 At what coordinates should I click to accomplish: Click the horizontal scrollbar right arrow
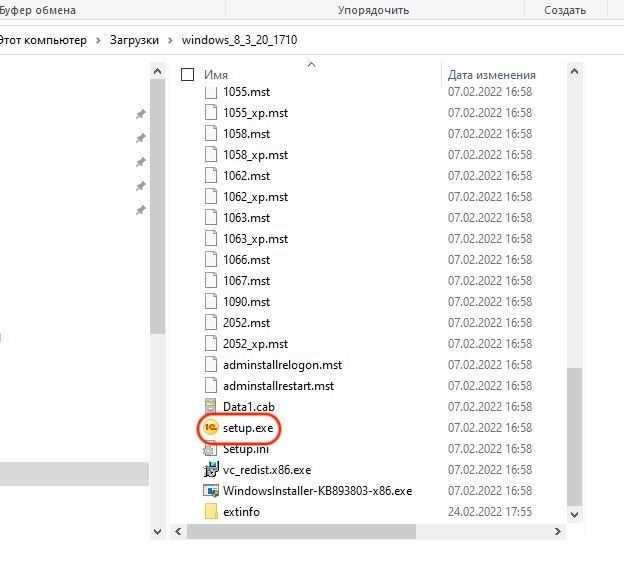point(558,531)
